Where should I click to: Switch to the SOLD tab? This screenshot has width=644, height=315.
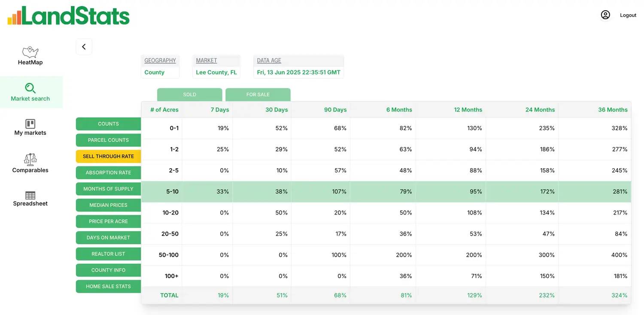coord(189,95)
